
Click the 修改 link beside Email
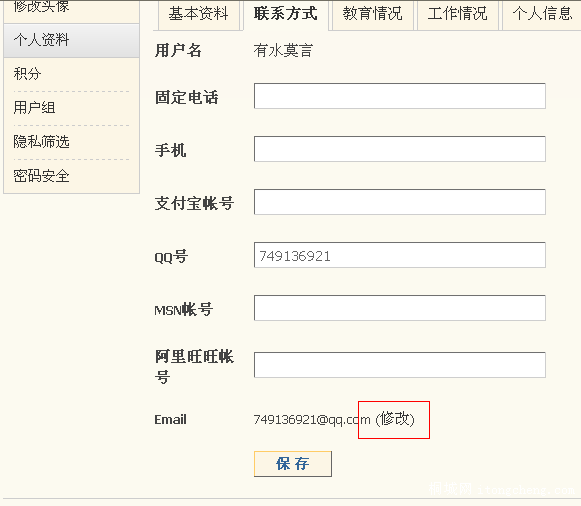pos(395,419)
